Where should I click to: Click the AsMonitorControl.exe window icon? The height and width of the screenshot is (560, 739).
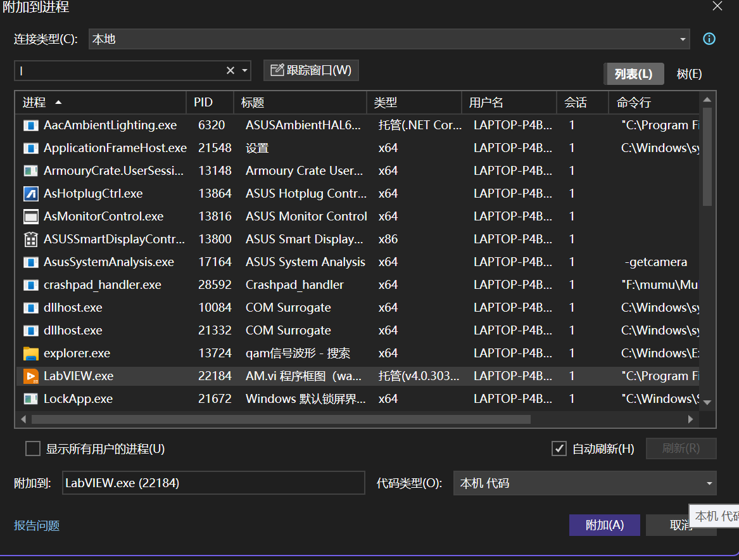click(30, 217)
